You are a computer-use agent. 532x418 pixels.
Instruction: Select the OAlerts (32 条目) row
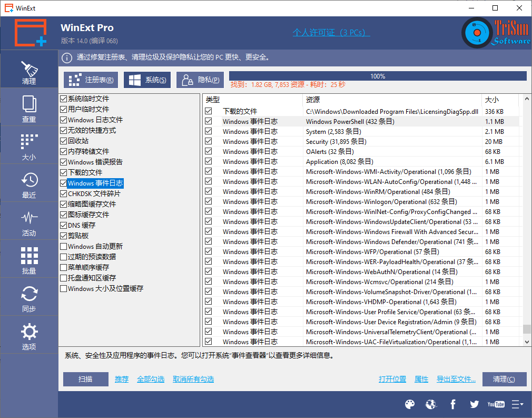tap(361, 151)
